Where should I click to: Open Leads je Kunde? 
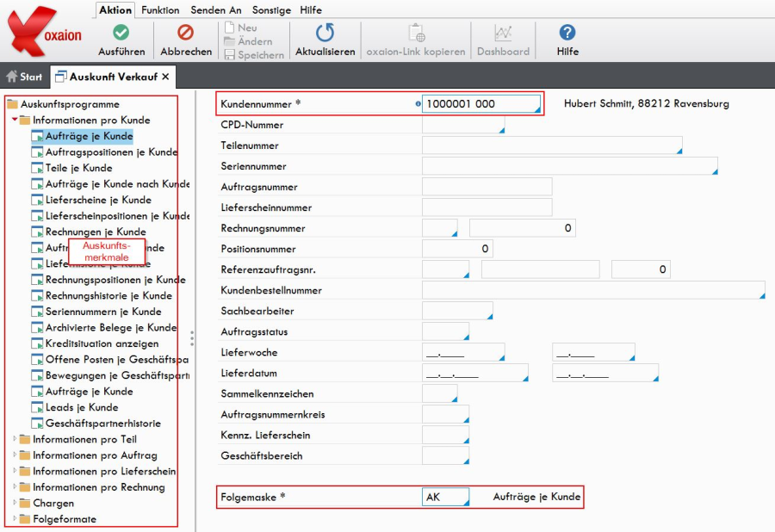(x=75, y=407)
